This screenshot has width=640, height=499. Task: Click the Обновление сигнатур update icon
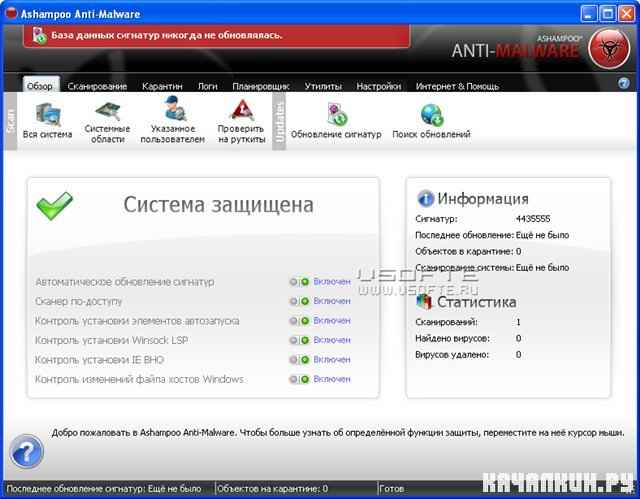tap(337, 114)
